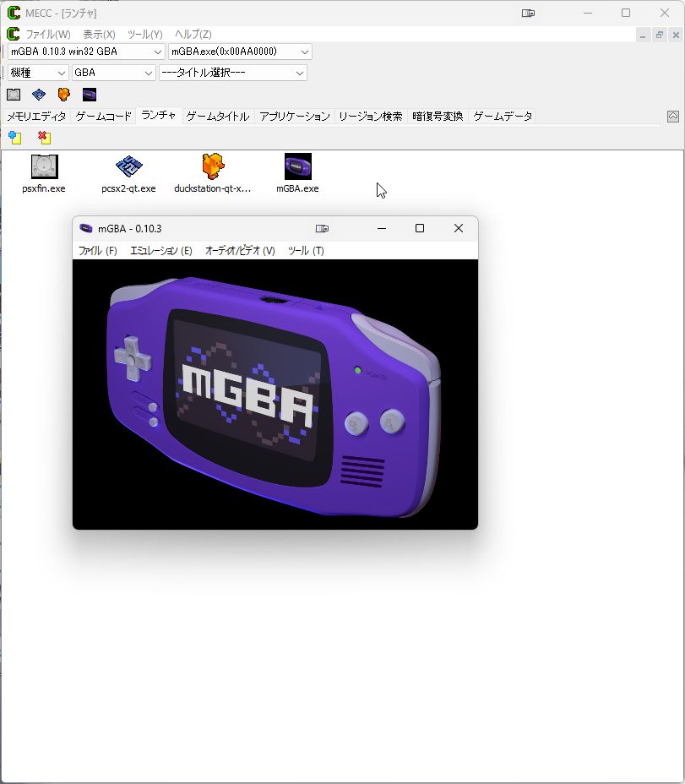
Task: Open MECC ツール(Y) menu
Action: point(145,35)
